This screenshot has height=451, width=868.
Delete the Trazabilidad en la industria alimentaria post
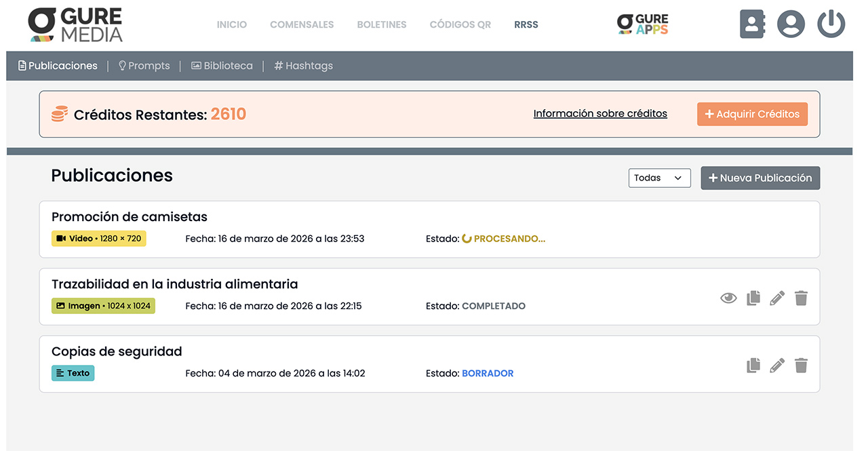801,298
